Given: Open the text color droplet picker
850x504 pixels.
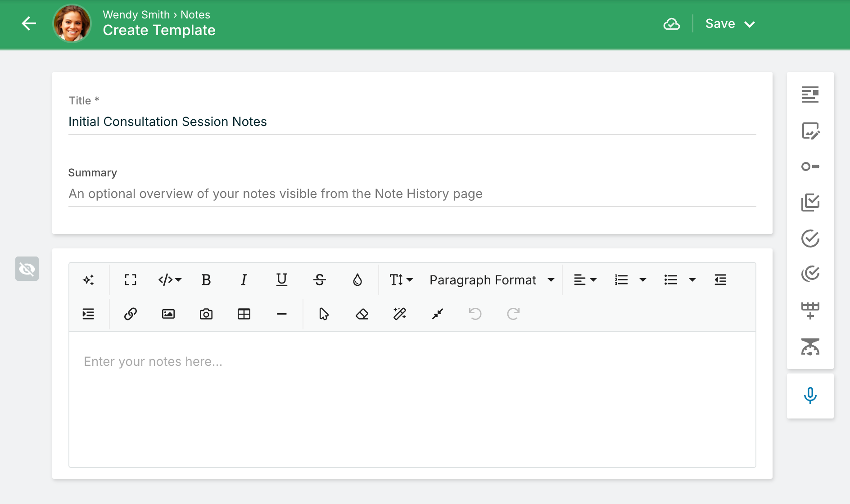Looking at the screenshot, I should [x=357, y=280].
